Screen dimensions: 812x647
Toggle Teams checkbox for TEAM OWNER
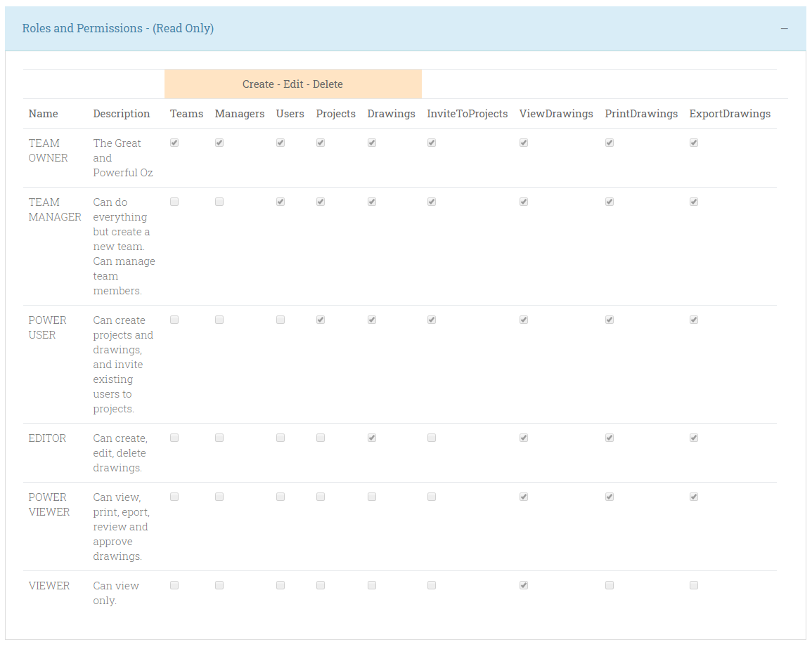(174, 143)
